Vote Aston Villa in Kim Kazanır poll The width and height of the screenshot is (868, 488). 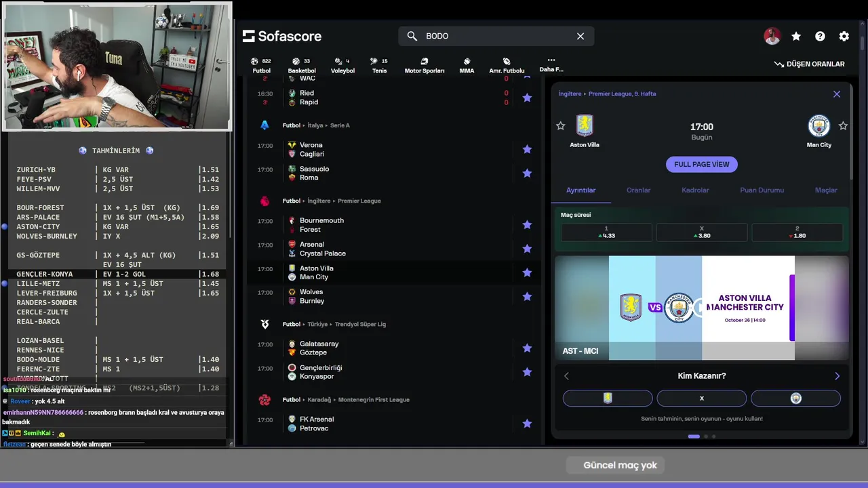click(x=608, y=399)
